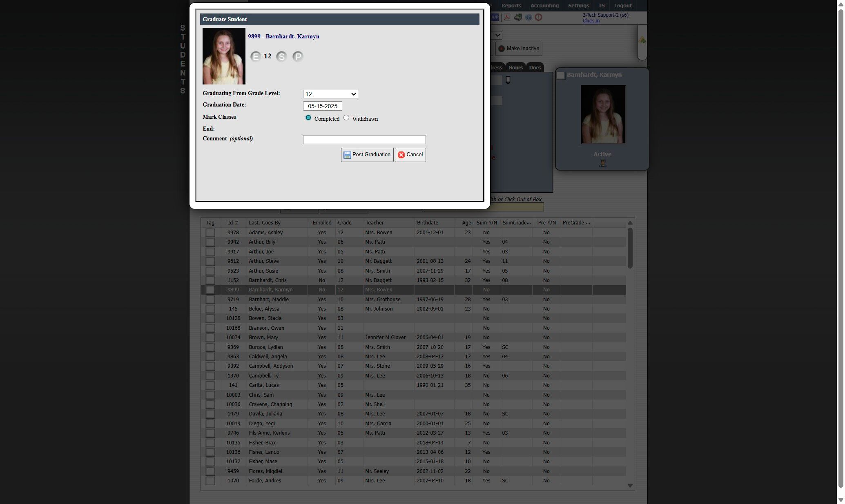Click the Make Inactive button
This screenshot has height=504, width=845.
coord(519,49)
